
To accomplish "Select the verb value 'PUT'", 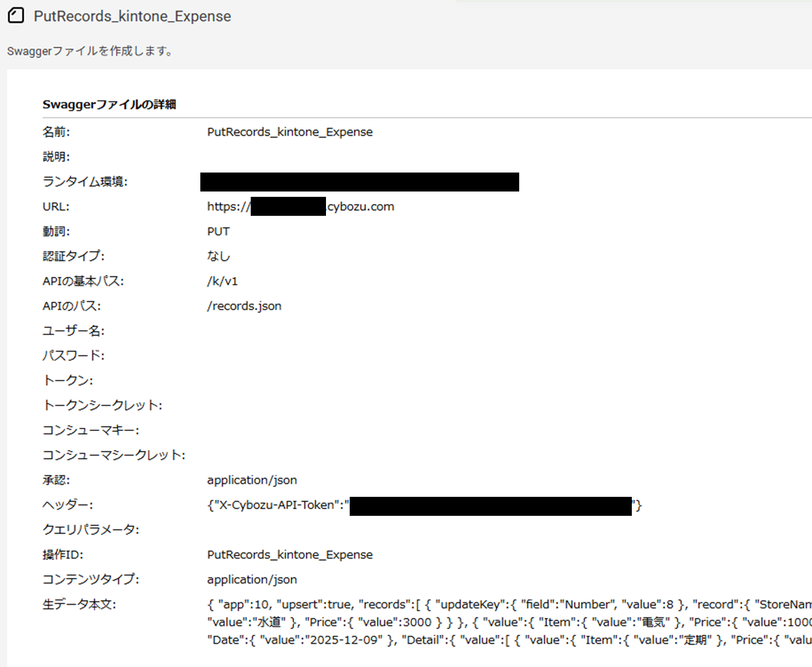I will [218, 231].
